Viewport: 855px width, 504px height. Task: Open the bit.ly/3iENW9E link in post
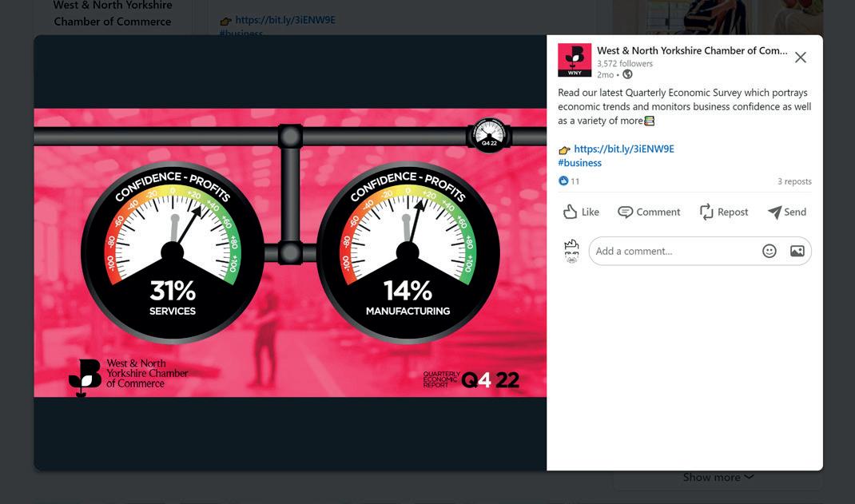(624, 149)
